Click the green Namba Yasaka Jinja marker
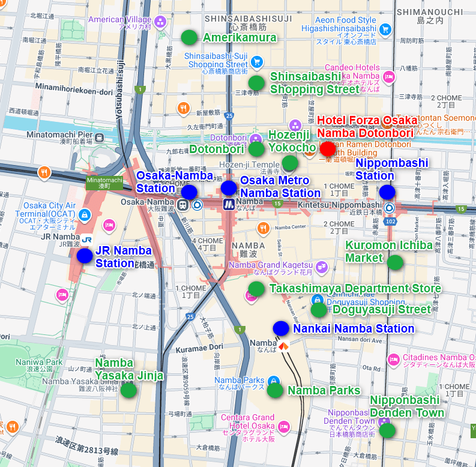 [128, 390]
